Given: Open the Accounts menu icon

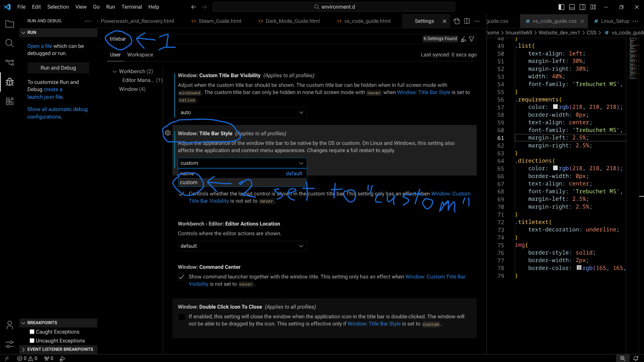Looking at the screenshot, I should point(9,325).
